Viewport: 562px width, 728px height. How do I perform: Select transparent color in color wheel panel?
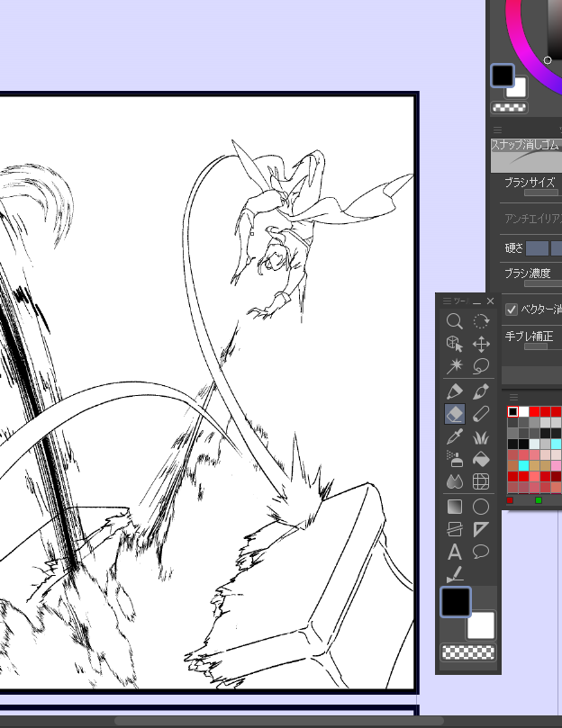pyautogui.click(x=510, y=108)
